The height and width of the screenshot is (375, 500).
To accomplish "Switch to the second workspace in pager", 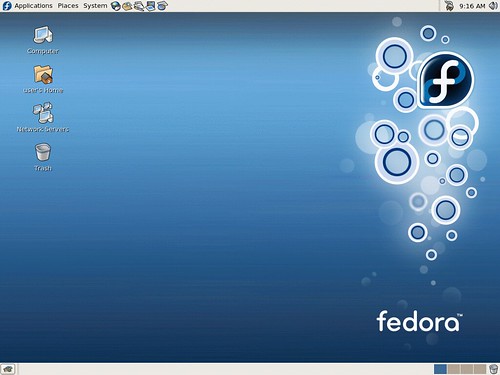I will pos(453,369).
